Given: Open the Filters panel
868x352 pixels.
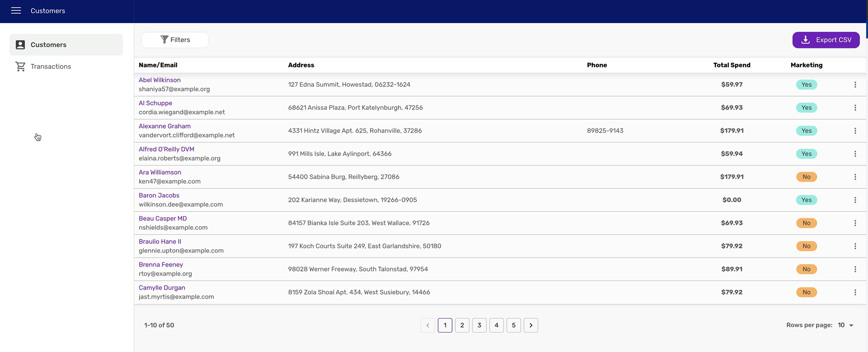Looking at the screenshot, I should coord(175,40).
